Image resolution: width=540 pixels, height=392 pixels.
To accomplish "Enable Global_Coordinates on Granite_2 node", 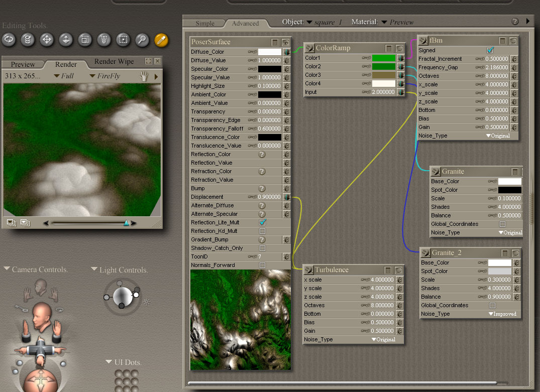I will [x=492, y=305].
